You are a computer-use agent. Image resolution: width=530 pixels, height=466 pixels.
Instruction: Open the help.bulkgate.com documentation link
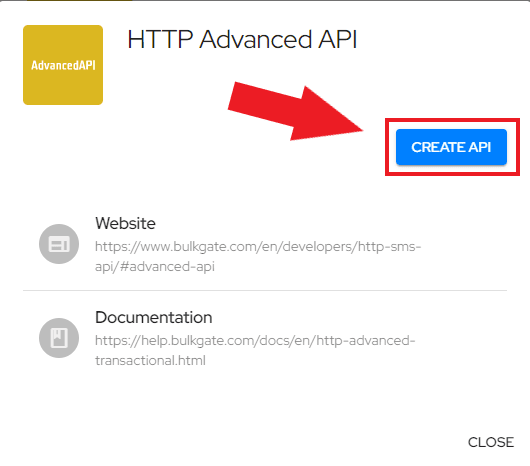coord(255,350)
